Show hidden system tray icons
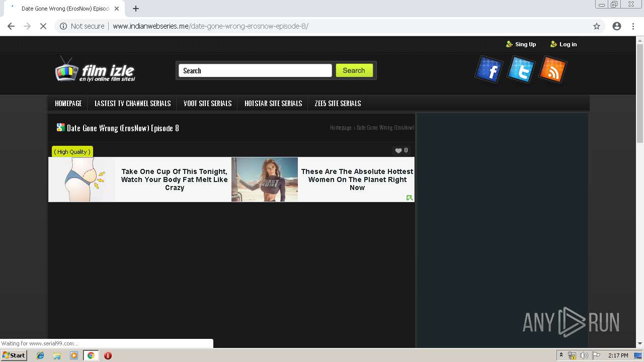This screenshot has height=362, width=644. coord(561,355)
